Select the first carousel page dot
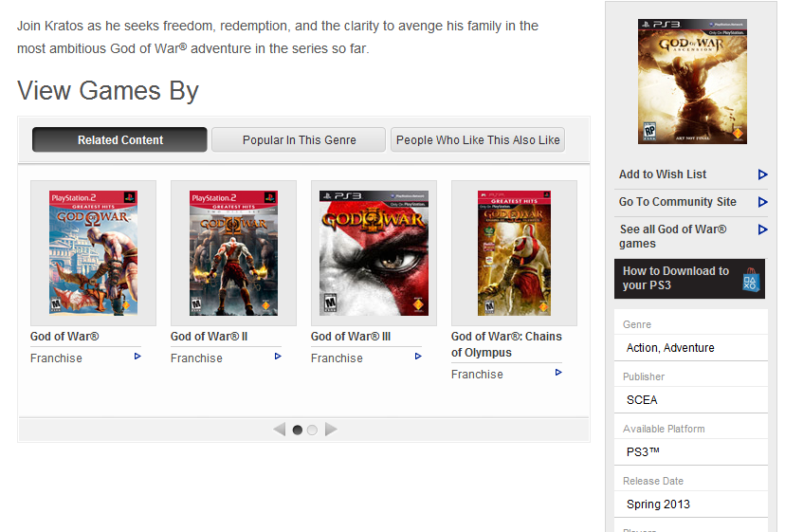 click(298, 430)
